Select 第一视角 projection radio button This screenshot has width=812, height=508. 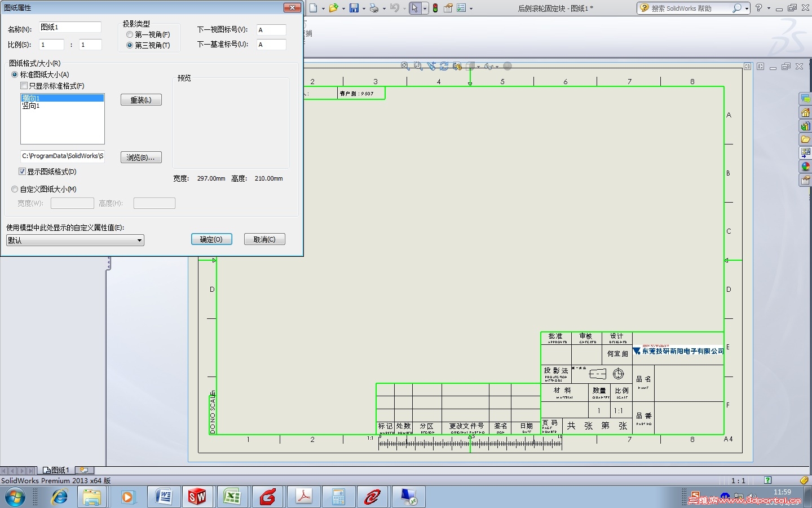tap(130, 34)
